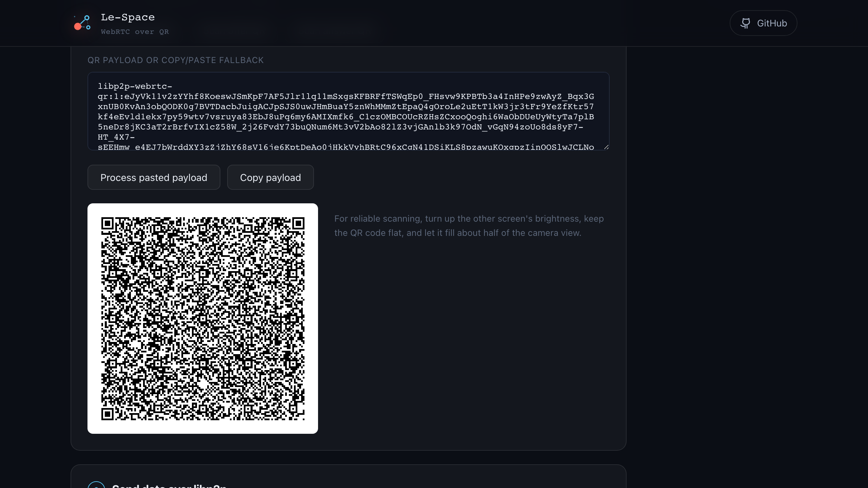Screen dimensions: 868x488
Task: Click 'QR PAYLOAD OR COPY/PASTE FALLBACK' label
Action: [x=176, y=60]
